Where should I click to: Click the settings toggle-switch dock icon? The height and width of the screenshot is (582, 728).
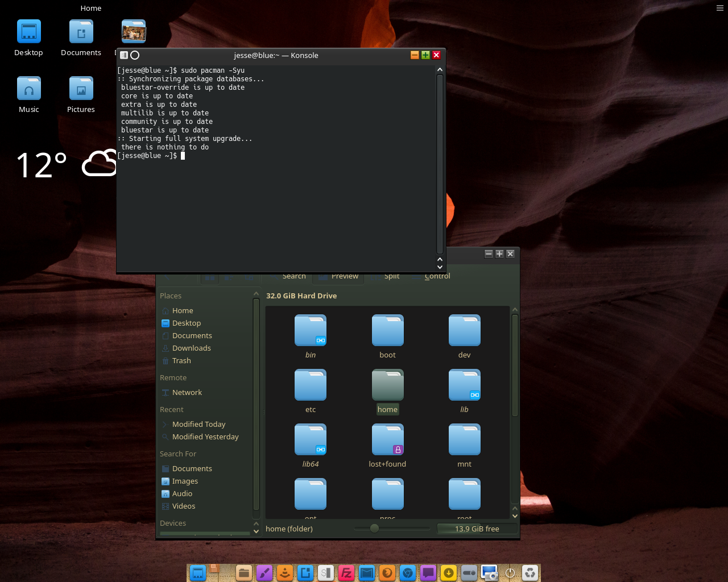coord(469,573)
